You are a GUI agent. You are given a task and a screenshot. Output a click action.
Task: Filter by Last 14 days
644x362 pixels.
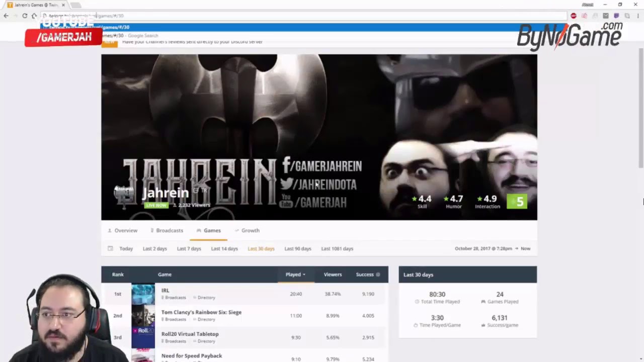pos(224,248)
